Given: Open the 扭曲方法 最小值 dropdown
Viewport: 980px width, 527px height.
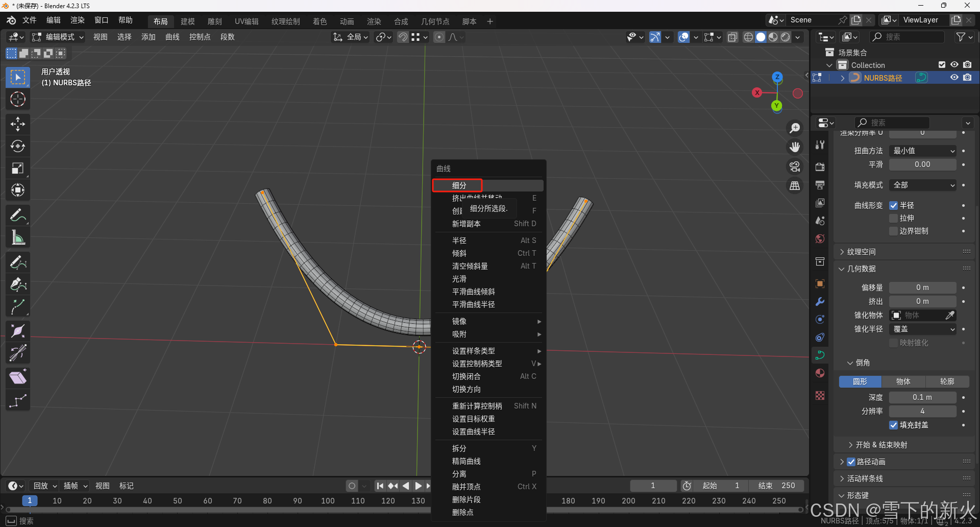Looking at the screenshot, I should coord(922,151).
